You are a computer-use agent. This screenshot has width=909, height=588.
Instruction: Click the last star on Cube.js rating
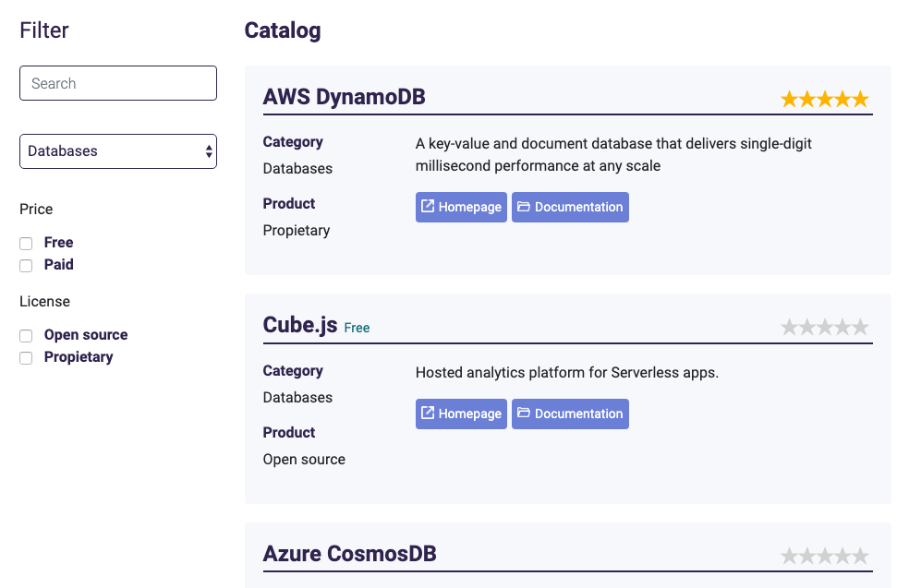pos(860,327)
